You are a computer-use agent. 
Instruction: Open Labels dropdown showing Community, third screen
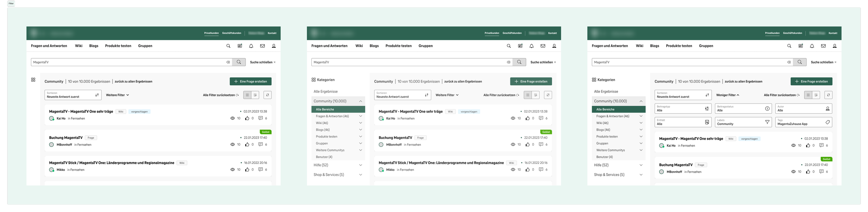coord(743,122)
